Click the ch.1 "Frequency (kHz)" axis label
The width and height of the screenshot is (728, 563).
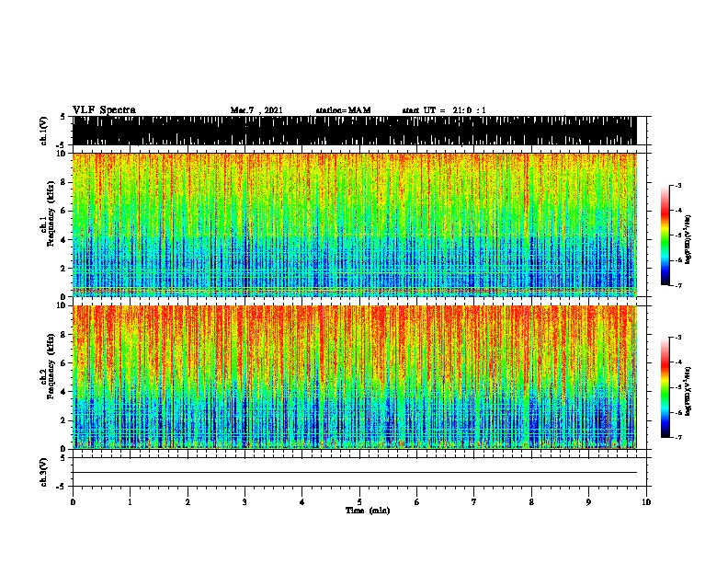tap(51, 214)
